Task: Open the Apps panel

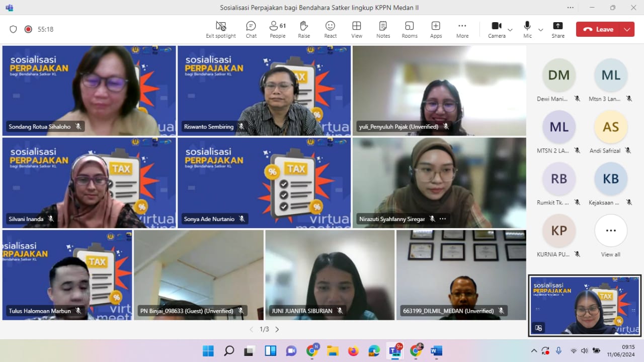Action: point(436,29)
